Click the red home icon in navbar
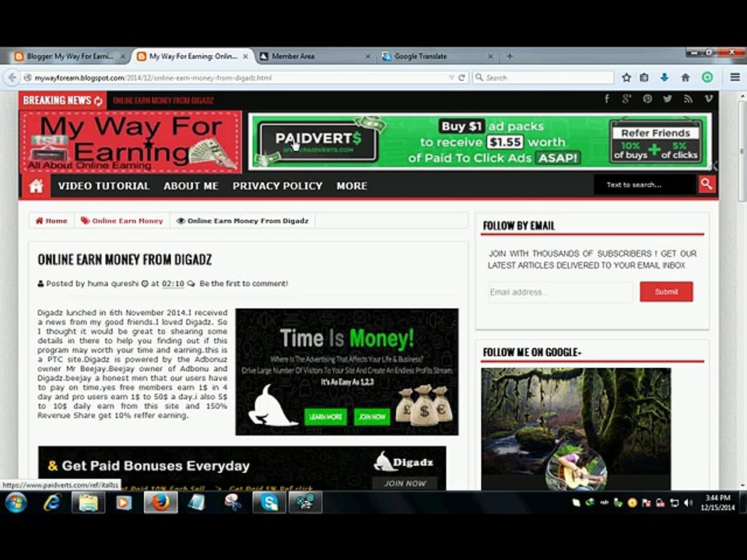The image size is (747, 560). 37,186
